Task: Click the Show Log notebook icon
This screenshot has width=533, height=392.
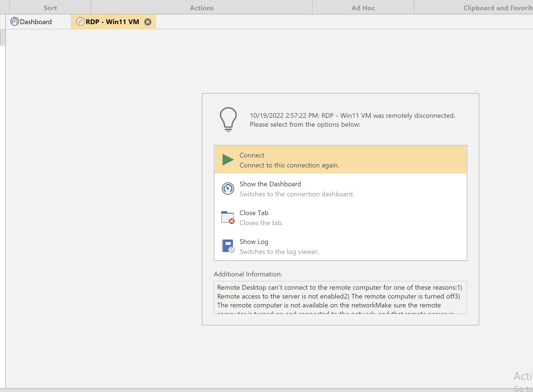Action: pyautogui.click(x=228, y=246)
